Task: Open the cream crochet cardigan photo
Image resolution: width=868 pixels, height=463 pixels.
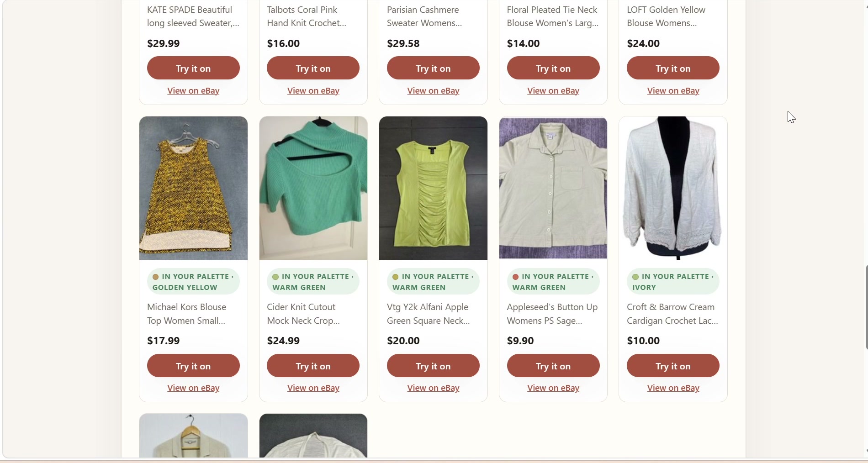Action: (x=673, y=188)
